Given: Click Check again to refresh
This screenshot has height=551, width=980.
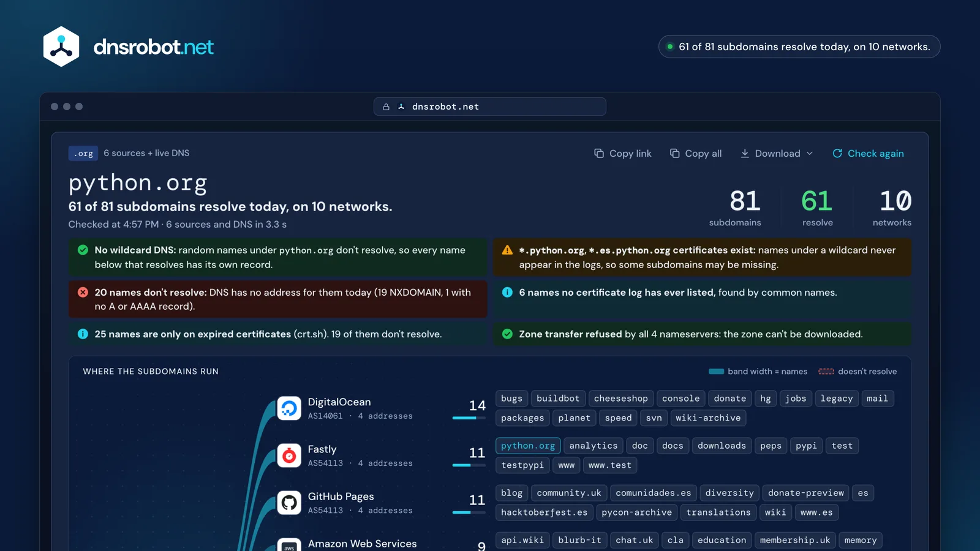Looking at the screenshot, I should pos(869,154).
